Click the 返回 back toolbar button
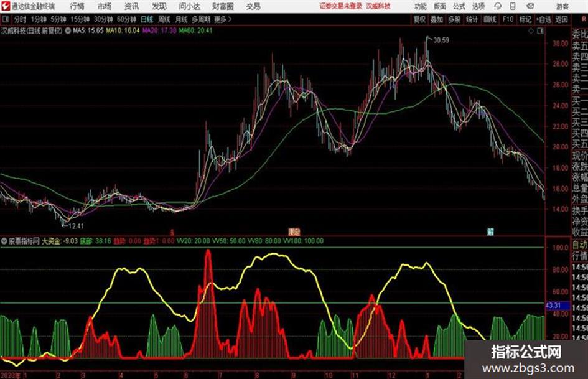This screenshot has height=379, width=588. pyautogui.click(x=561, y=19)
